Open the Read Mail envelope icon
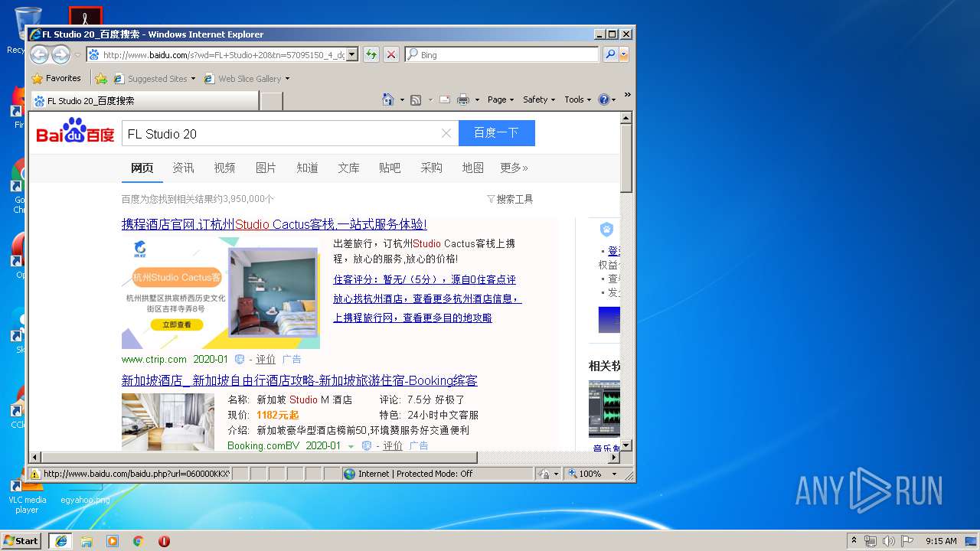980x551 pixels. [x=445, y=99]
